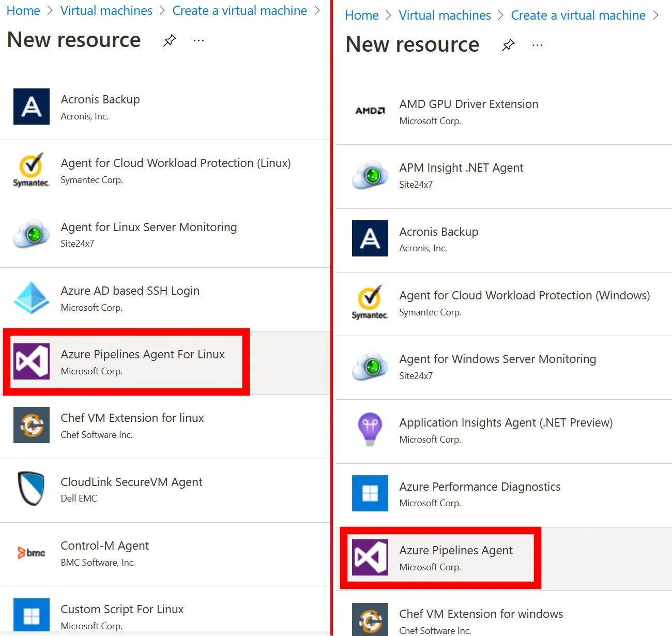Pin the right panel New resource blade
Screen dimensions: 672x636
pos(508,45)
